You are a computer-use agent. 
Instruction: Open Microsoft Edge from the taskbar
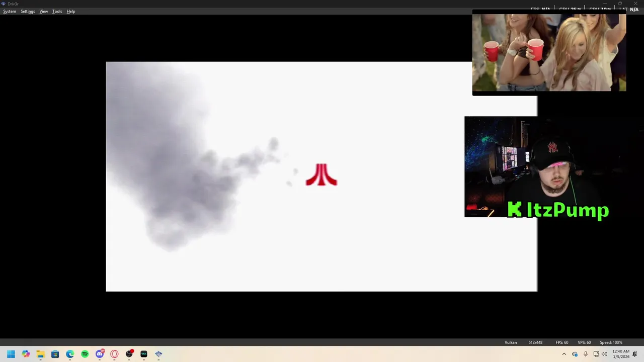pyautogui.click(x=70, y=354)
